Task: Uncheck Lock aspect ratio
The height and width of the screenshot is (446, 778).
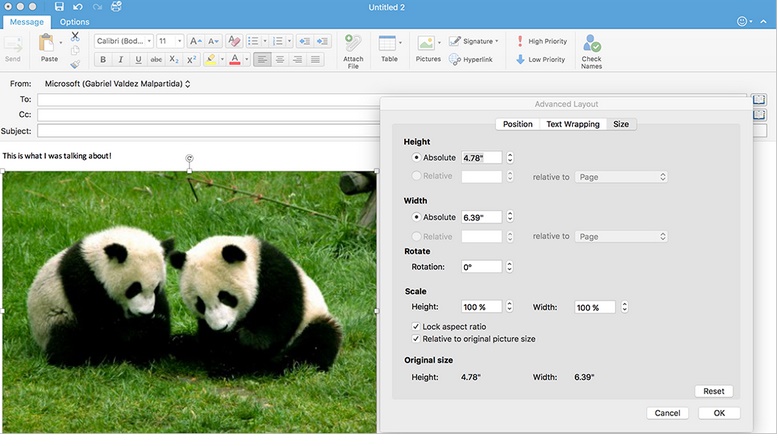Action: (x=416, y=326)
